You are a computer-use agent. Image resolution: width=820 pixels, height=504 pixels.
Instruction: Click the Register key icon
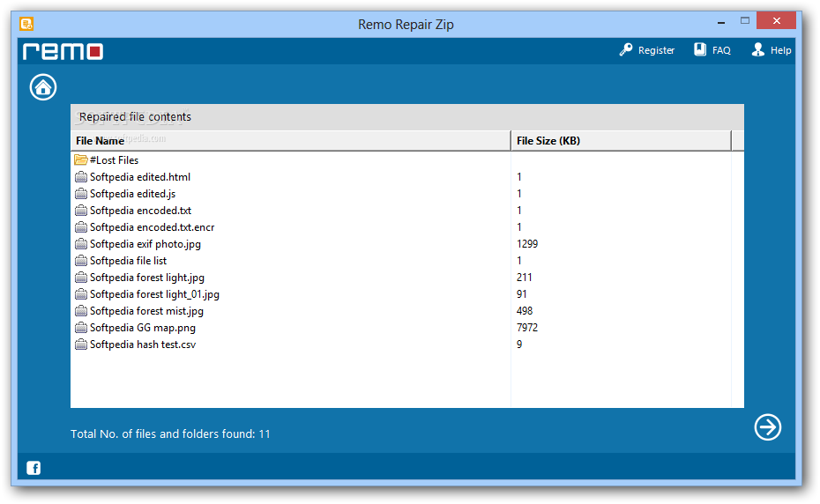coord(626,49)
